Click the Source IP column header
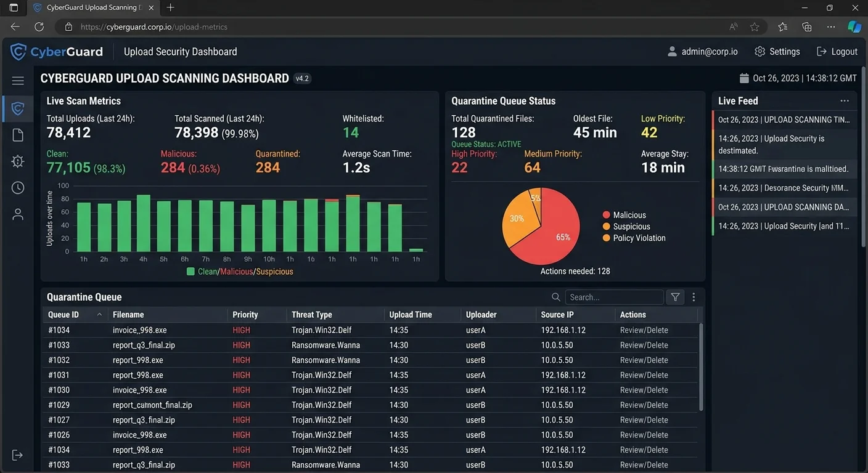Screen dimensions: 868x473 557,314
